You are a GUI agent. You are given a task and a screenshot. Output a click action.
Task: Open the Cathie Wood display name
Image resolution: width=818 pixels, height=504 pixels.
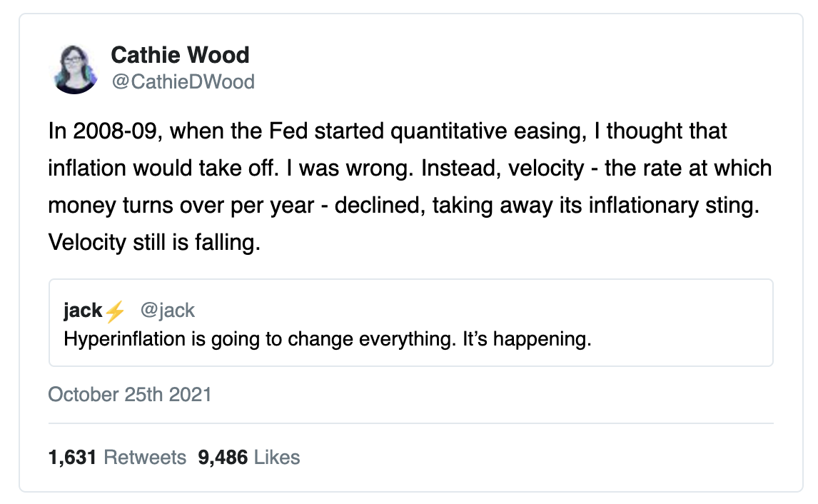coord(180,55)
